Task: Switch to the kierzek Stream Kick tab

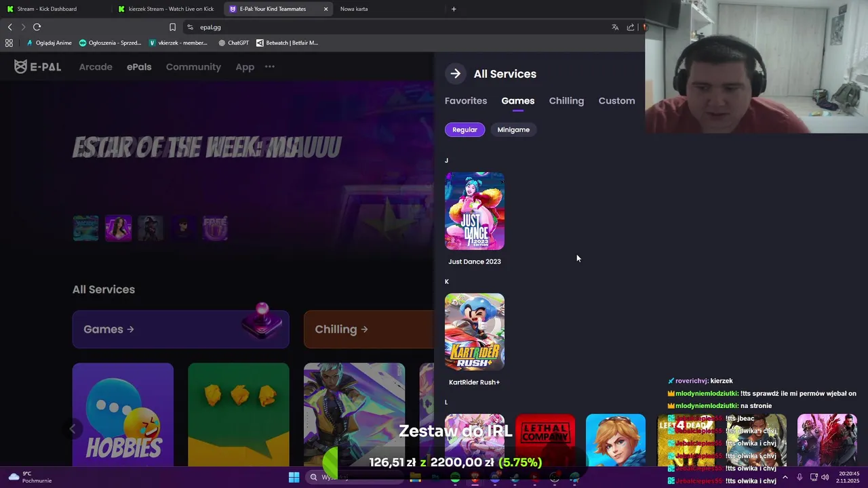Action: click(x=166, y=9)
